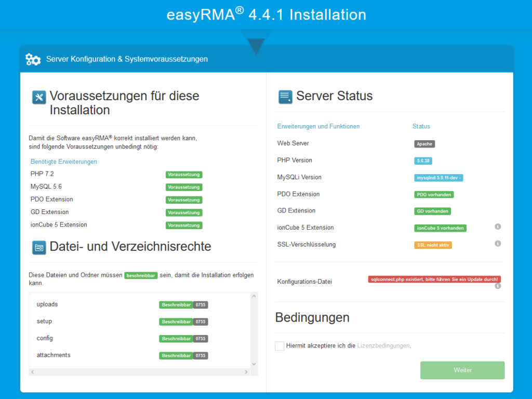The width and height of the screenshot is (532, 399).
Task: Click the gears icon beside Server Konfiguration
Action: (x=33, y=59)
